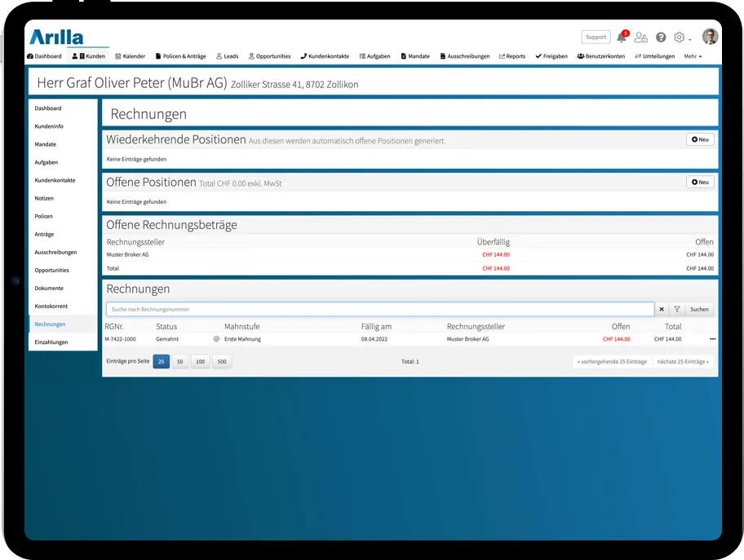Screen dimensions: 744x560
Task: Set entries per page to 25
Action: [x=162, y=361]
